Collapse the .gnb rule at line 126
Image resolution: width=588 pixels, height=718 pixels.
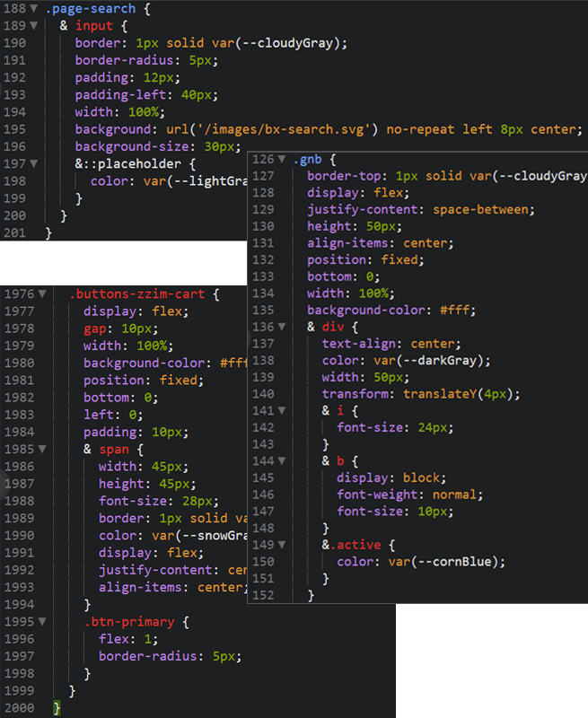[282, 160]
